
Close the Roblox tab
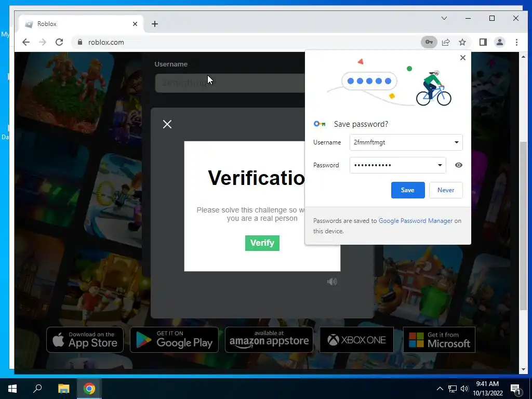pos(135,24)
